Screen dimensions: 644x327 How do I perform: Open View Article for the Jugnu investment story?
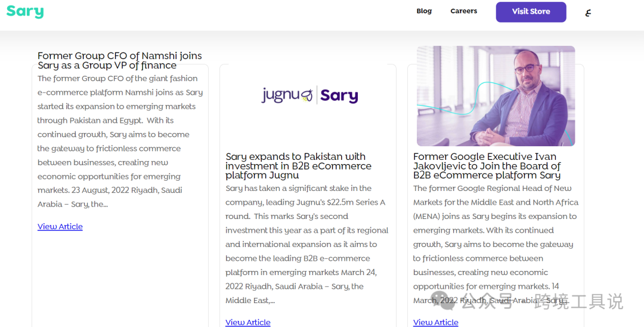pos(247,322)
